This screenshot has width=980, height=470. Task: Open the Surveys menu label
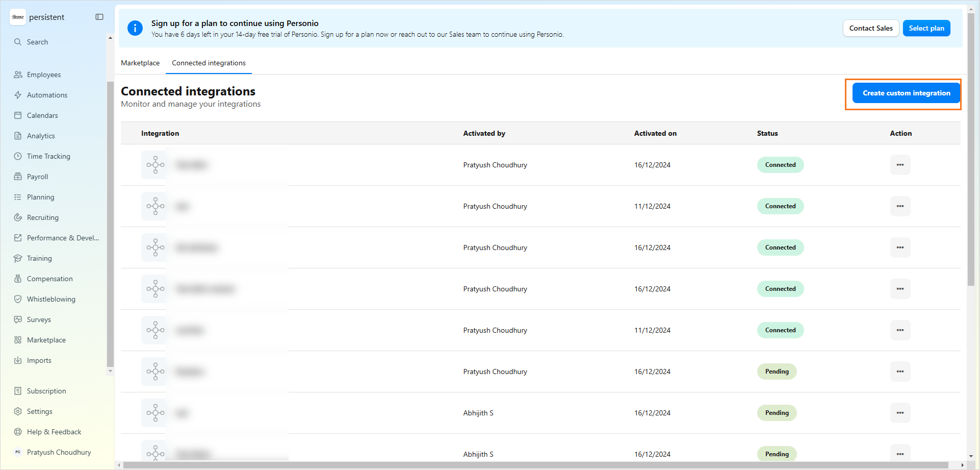coord(39,319)
